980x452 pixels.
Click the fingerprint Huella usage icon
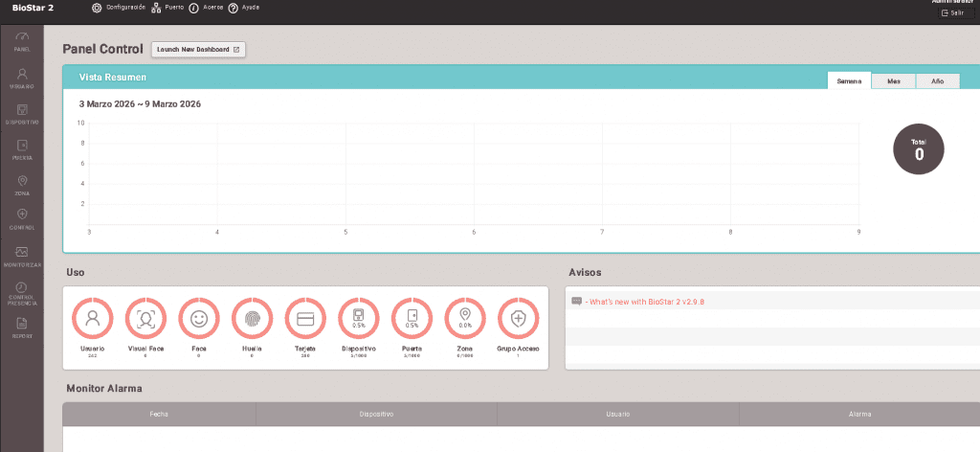point(253,318)
